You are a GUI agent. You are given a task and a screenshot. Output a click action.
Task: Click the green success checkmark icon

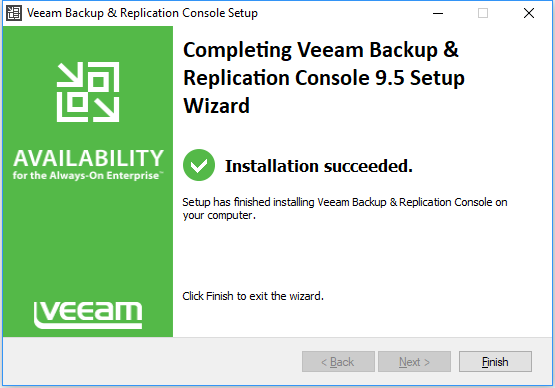(199, 165)
